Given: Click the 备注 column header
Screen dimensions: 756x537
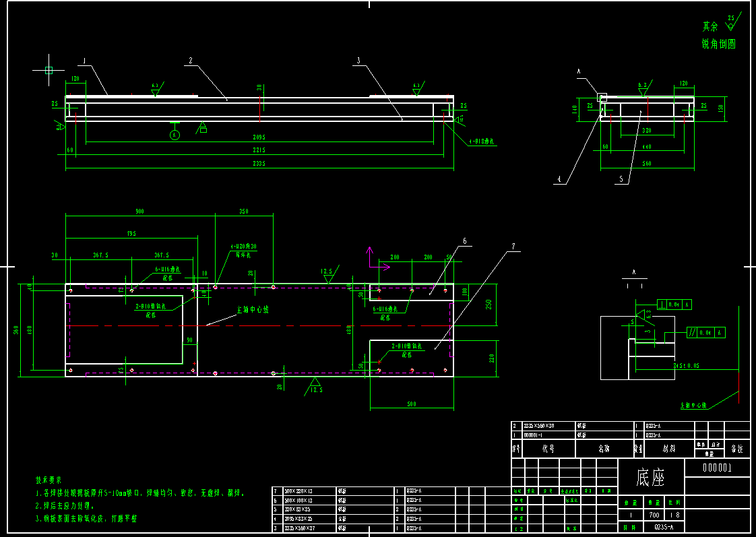Looking at the screenshot, I should (x=737, y=449).
